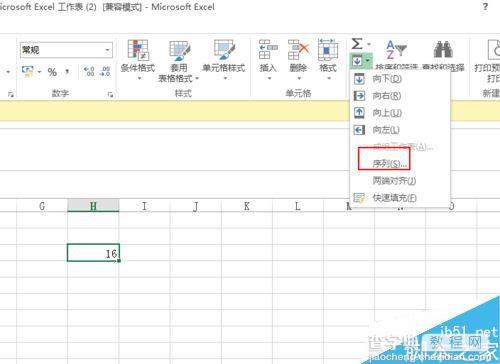Apply comma style number format
The image size is (500, 364).
(68, 72)
